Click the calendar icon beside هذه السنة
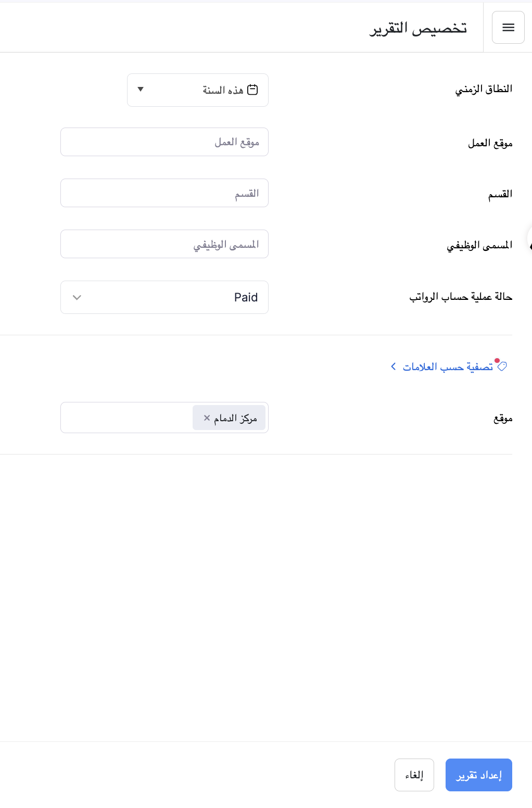Screen dimensions: 532x808 point(252,90)
